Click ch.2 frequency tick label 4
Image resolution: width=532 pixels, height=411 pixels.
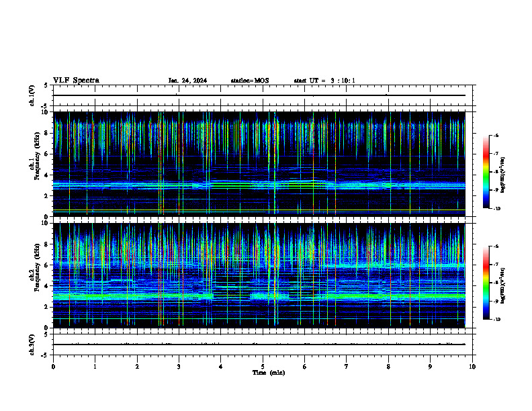pos(46,286)
